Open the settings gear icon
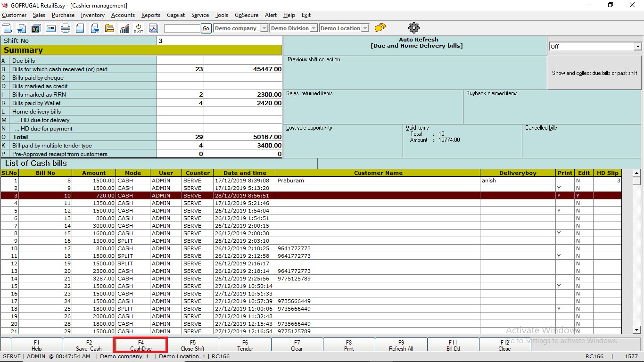This screenshot has width=644, height=362. [x=414, y=28]
